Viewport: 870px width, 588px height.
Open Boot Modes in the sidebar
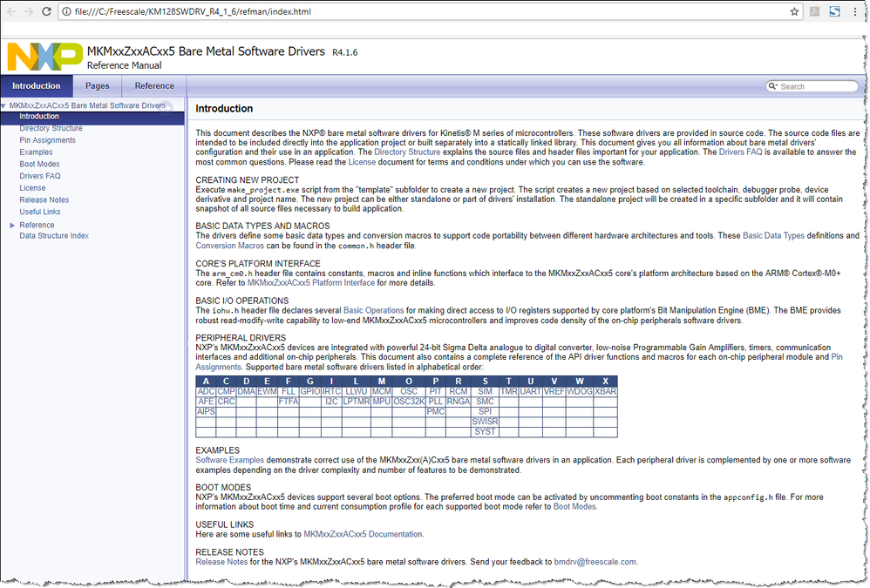pyautogui.click(x=39, y=164)
